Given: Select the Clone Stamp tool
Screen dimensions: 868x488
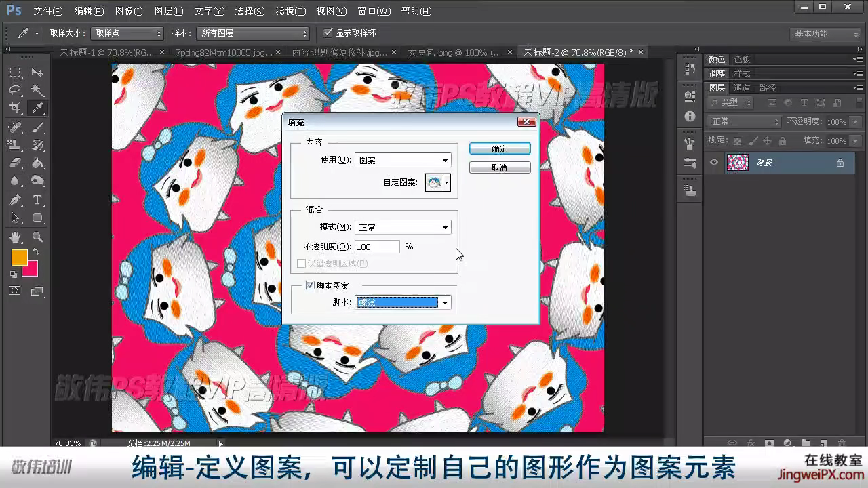Looking at the screenshot, I should pyautogui.click(x=15, y=145).
